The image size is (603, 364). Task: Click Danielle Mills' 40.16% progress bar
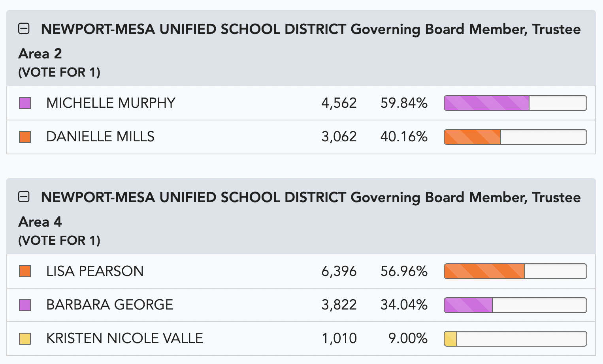coord(515,137)
